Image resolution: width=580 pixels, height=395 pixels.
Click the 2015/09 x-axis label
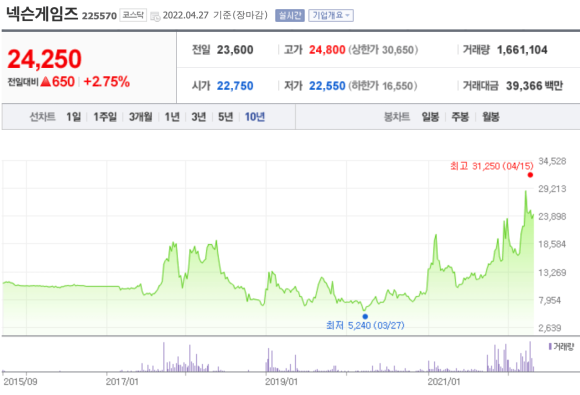tap(20, 381)
